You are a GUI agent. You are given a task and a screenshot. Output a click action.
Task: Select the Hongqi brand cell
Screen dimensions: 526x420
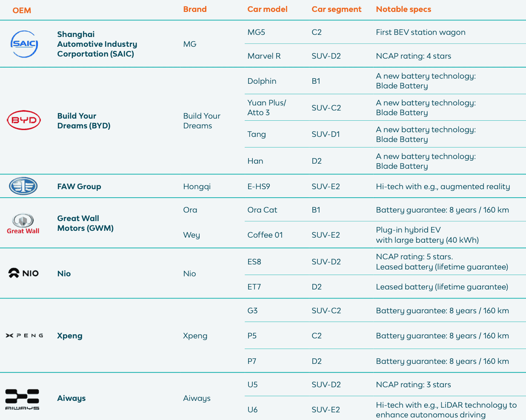click(x=197, y=187)
